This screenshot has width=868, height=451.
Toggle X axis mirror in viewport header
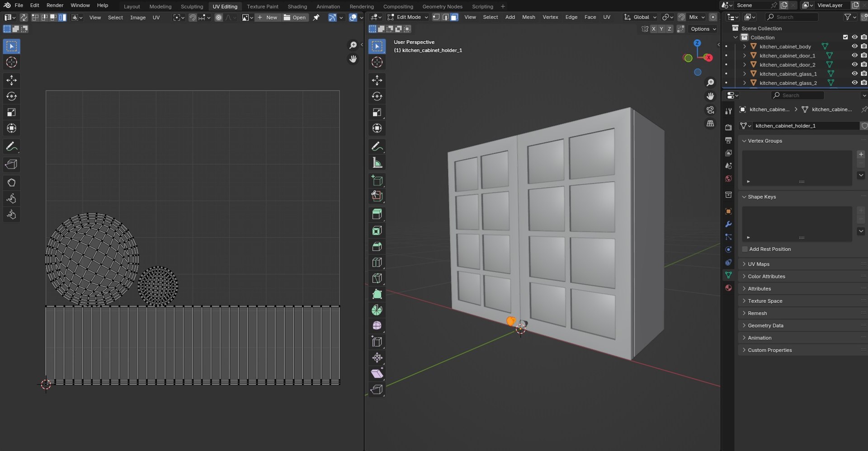tap(653, 29)
